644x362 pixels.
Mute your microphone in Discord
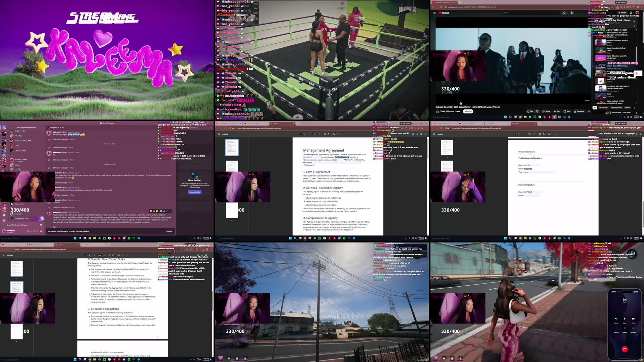point(28,231)
